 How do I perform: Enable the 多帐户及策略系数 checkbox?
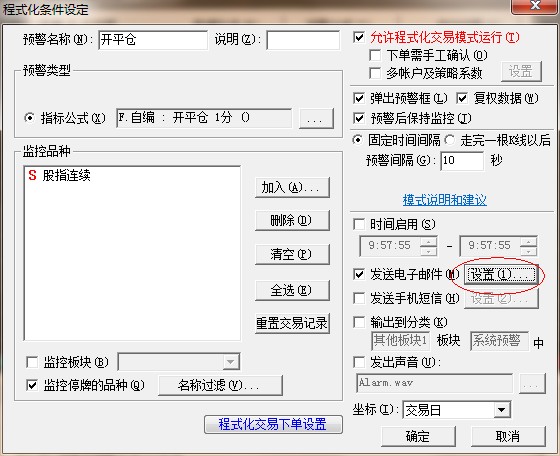pos(375,73)
